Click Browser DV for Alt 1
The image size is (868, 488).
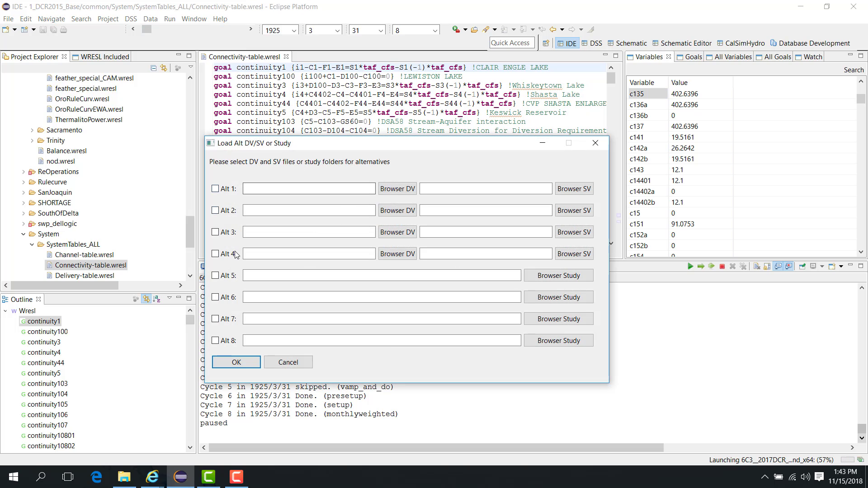coord(397,188)
